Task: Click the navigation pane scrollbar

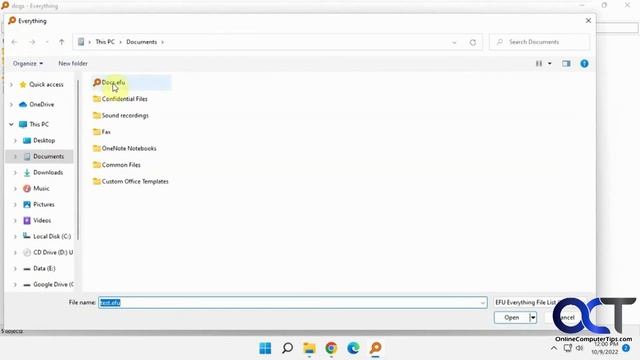Action: (78, 161)
